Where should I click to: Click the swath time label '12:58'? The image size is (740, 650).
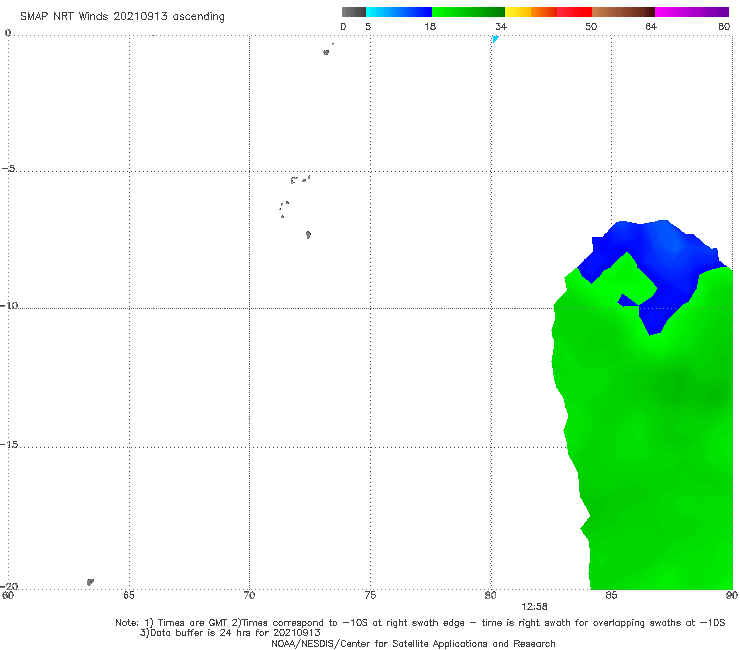534,607
